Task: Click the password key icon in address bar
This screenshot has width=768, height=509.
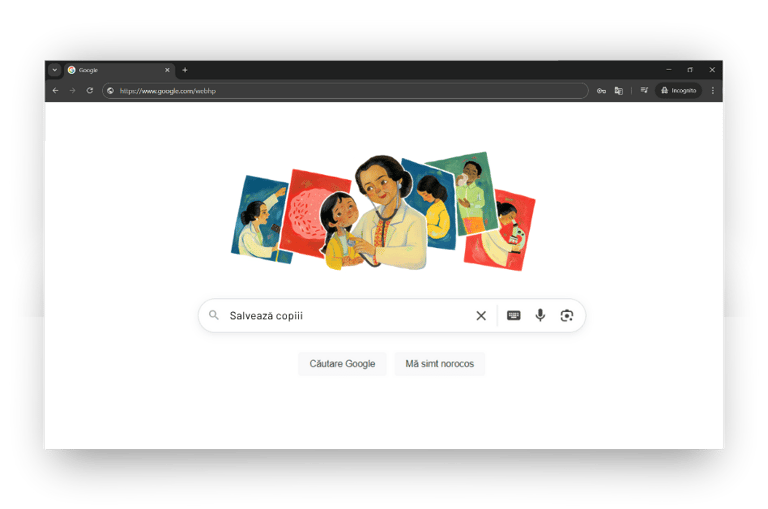Action: pos(601,91)
